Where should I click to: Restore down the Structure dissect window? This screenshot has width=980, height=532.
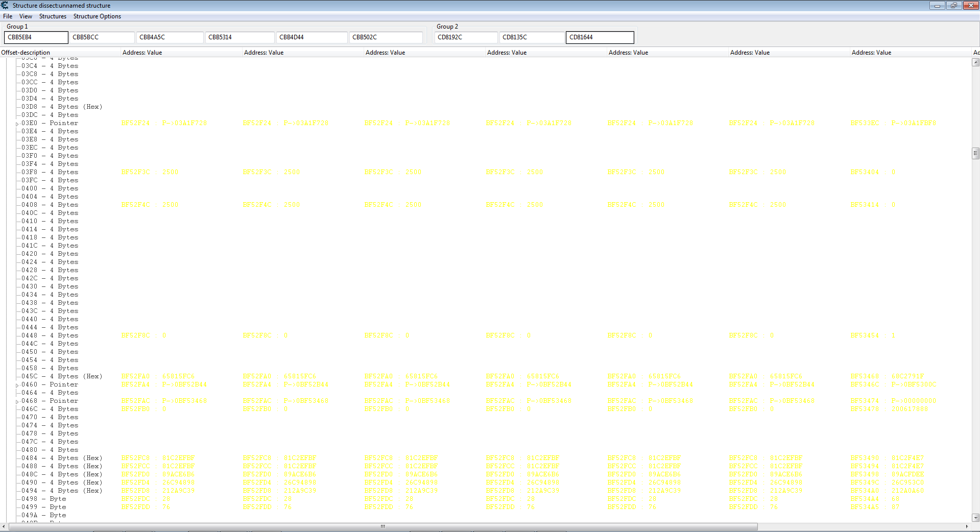953,6
